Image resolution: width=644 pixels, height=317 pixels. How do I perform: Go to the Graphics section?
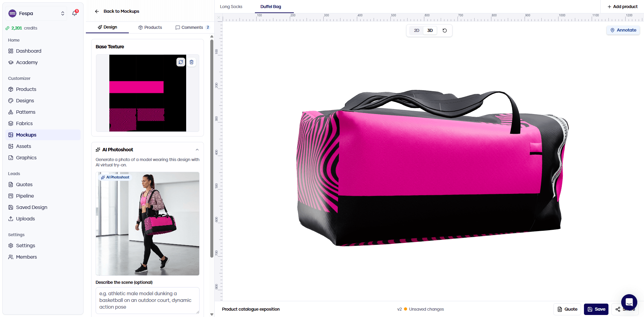click(x=43, y=158)
